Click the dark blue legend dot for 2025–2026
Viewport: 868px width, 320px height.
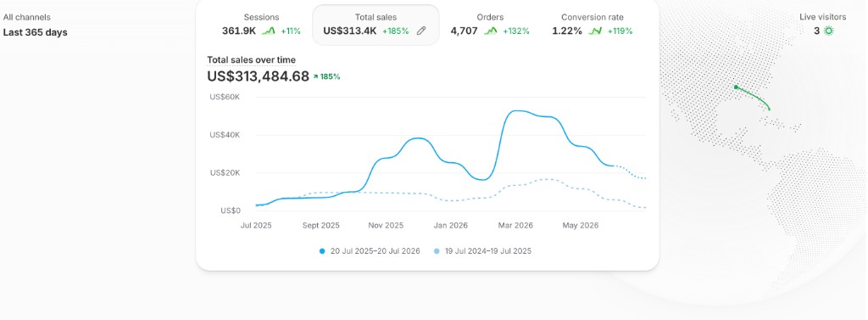click(x=322, y=251)
